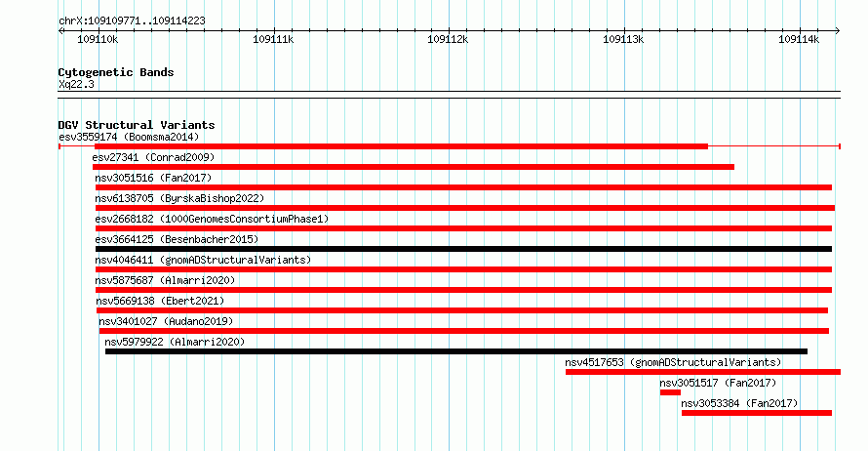Open the nsv5669138 (Ebert2021) label
Screen dimensions: 868x451
coord(161,301)
